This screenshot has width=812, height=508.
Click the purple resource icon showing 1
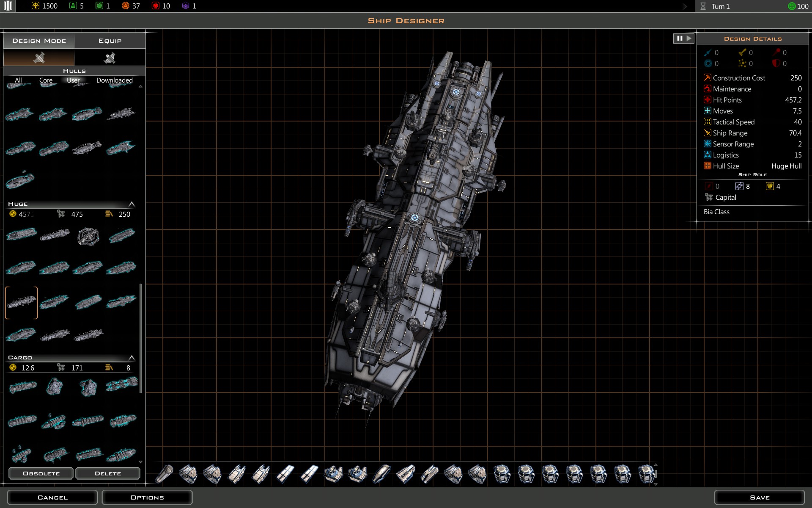185,6
